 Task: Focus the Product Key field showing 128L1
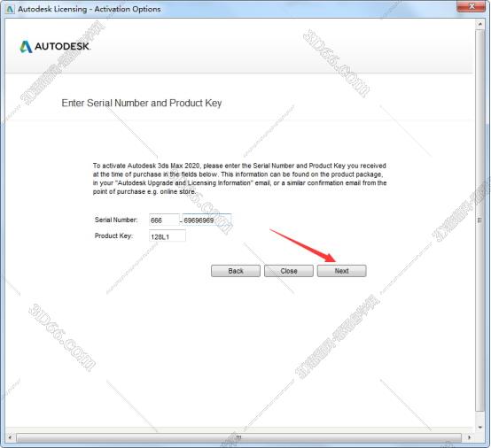tap(168, 236)
